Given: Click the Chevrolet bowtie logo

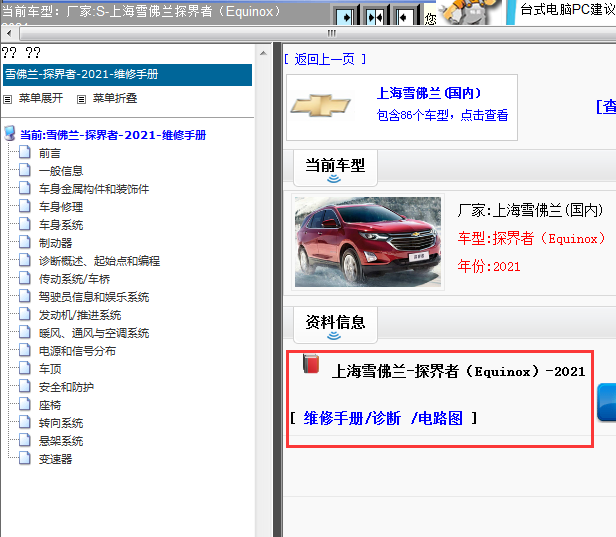Looking at the screenshot, I should click(321, 106).
